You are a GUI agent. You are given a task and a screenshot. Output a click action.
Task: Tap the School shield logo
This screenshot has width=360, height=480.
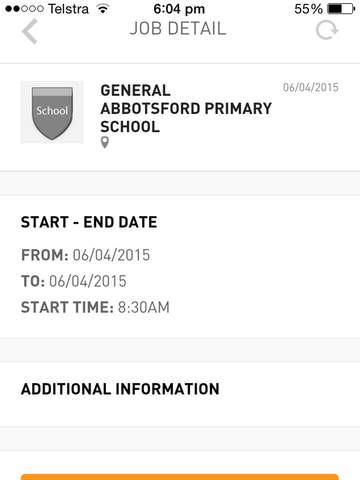[x=52, y=112]
